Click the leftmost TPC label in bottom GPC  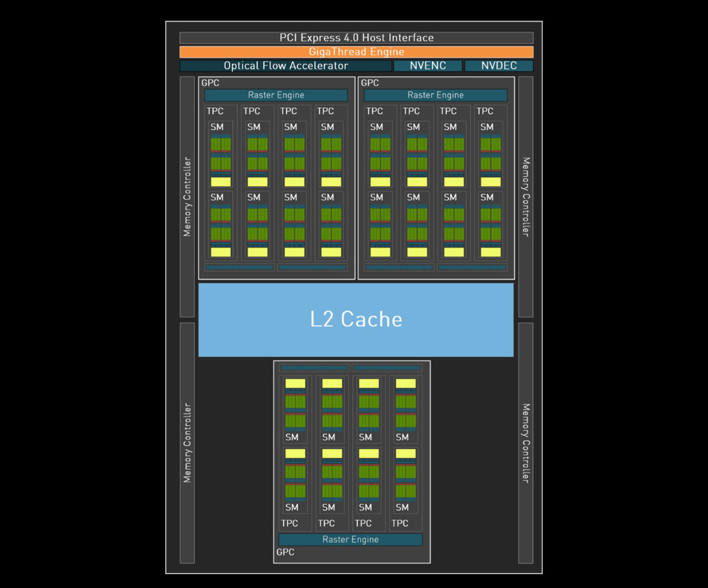[x=290, y=524]
